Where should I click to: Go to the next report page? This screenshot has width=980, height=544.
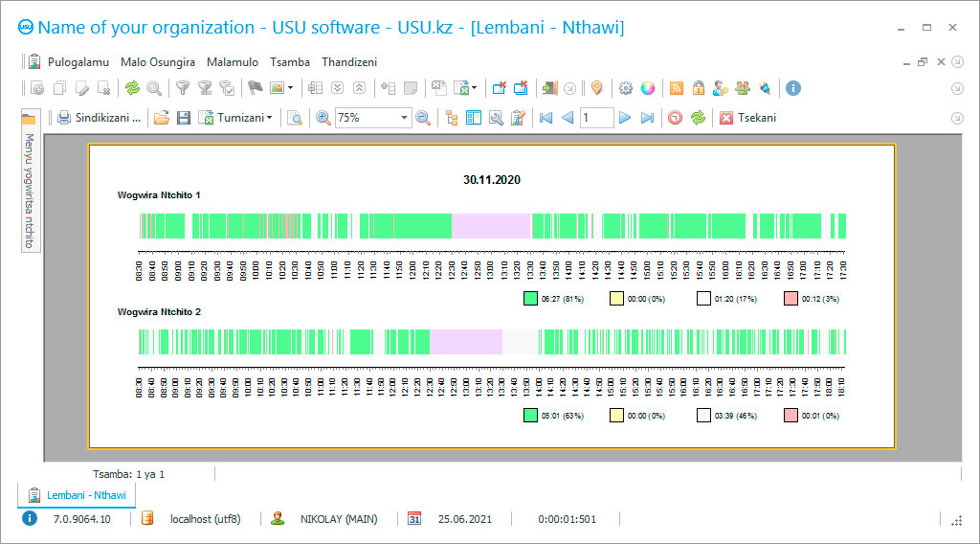[x=625, y=118]
